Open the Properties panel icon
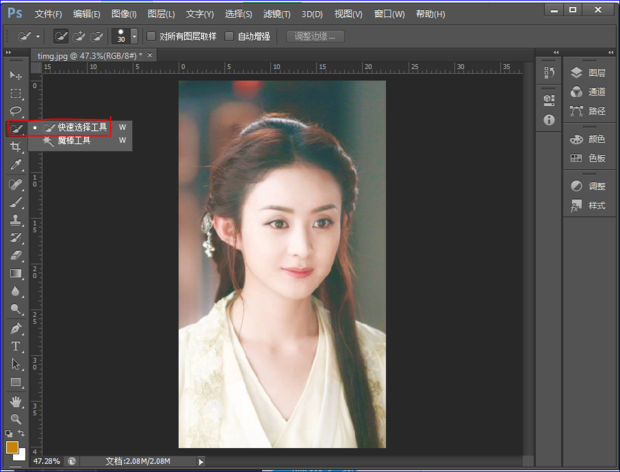The height and width of the screenshot is (472, 620). coord(549,100)
